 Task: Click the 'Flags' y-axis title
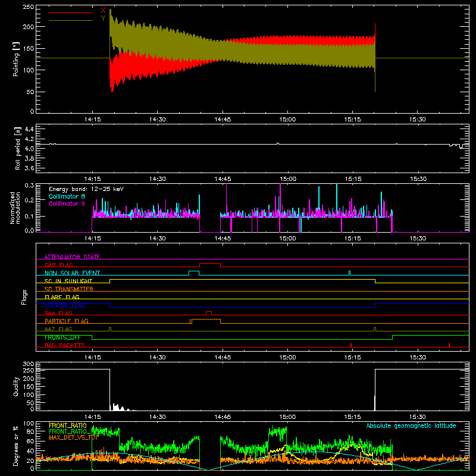tap(24, 297)
